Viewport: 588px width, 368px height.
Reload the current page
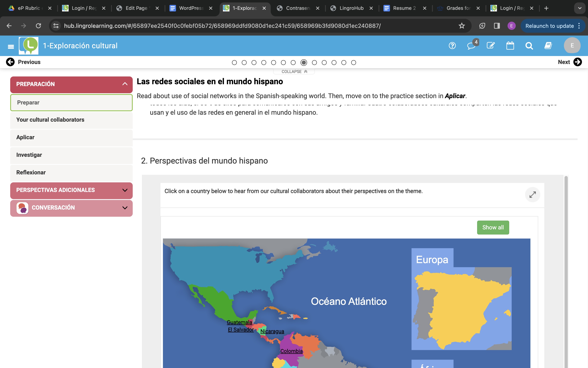click(38, 26)
